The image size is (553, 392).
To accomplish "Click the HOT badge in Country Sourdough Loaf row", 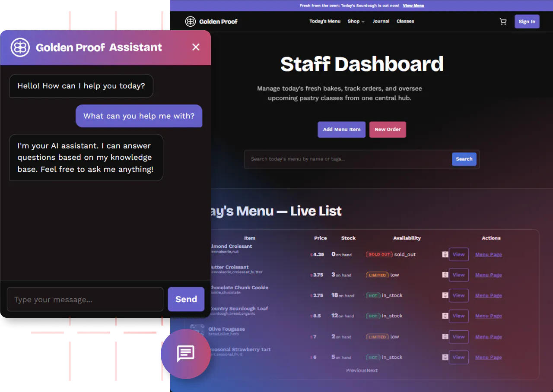I will [x=373, y=316].
